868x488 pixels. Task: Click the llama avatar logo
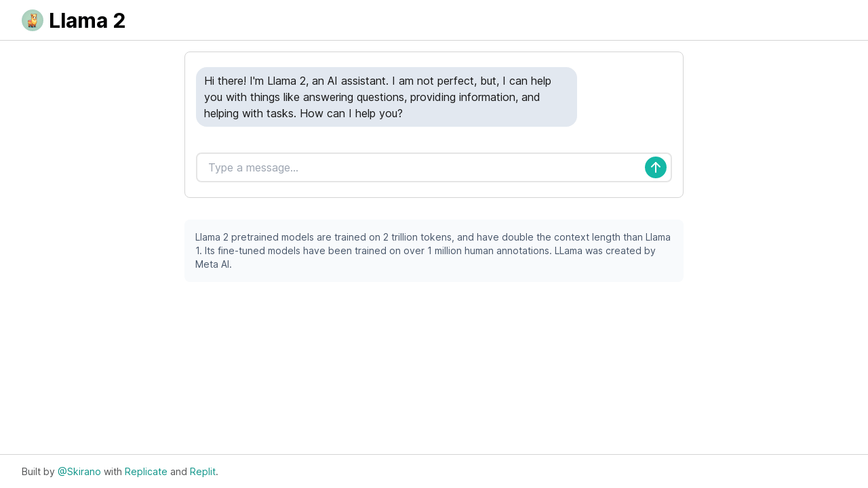coord(33,20)
